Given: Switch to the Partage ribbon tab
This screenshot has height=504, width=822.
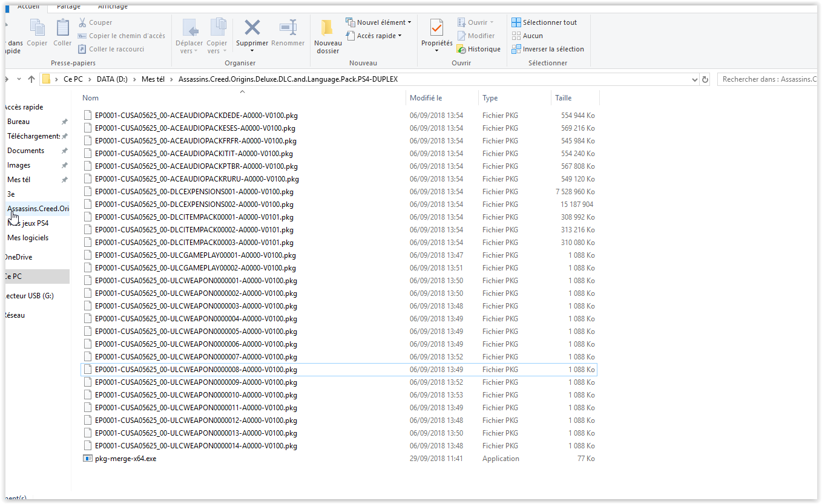Looking at the screenshot, I should (68, 7).
